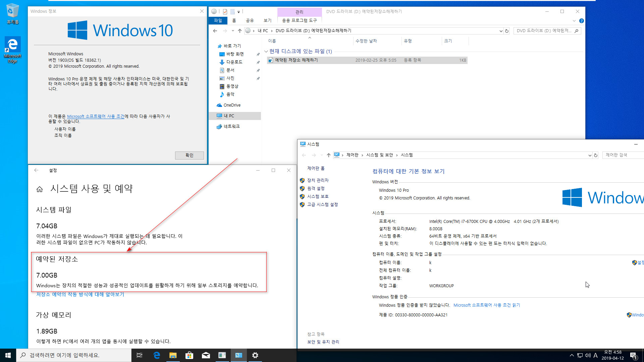Screen dimensions: 644x362
Task: Open Task View on the taskbar
Action: point(140,355)
